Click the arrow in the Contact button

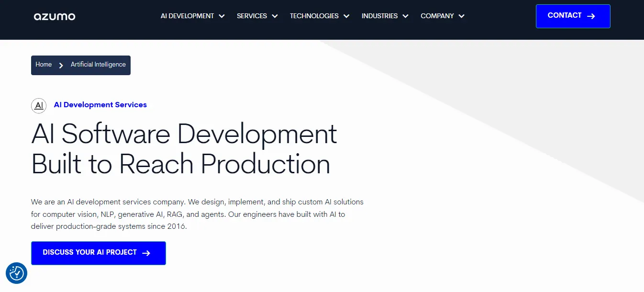click(x=591, y=16)
